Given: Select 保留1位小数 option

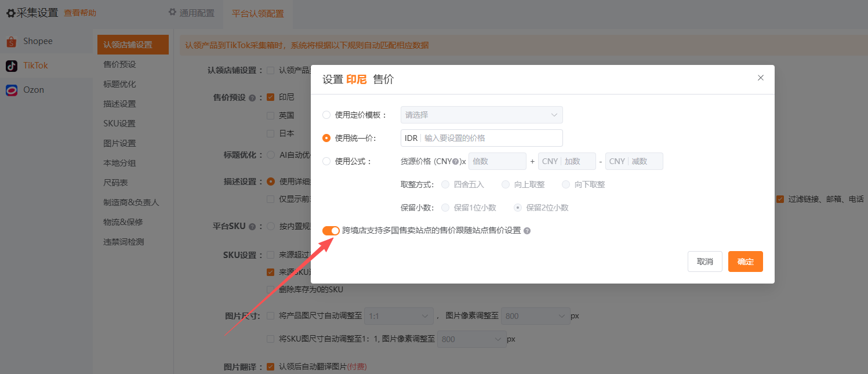Looking at the screenshot, I should 445,208.
